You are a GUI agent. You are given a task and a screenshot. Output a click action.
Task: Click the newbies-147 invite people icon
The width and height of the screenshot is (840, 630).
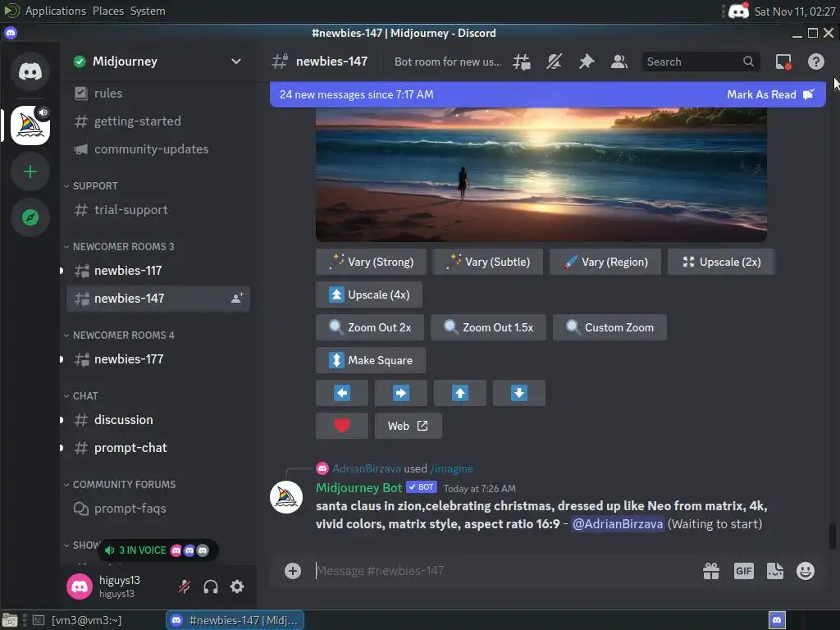237,299
